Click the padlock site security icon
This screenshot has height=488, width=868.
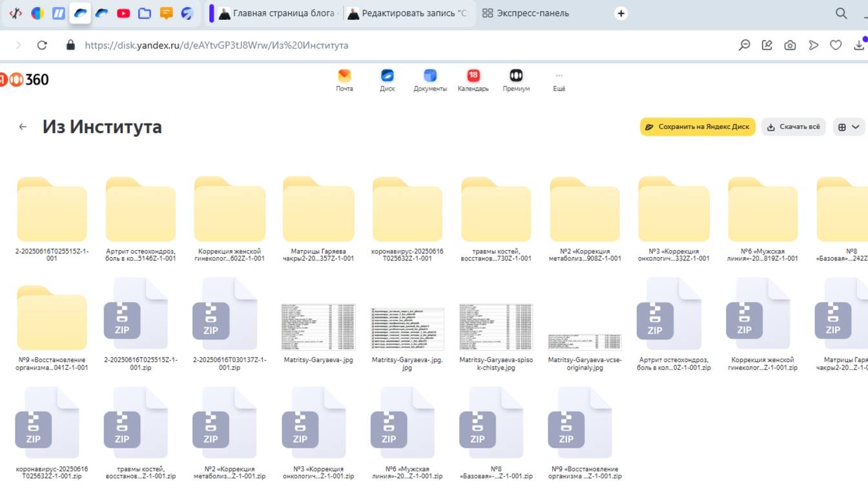[71, 45]
